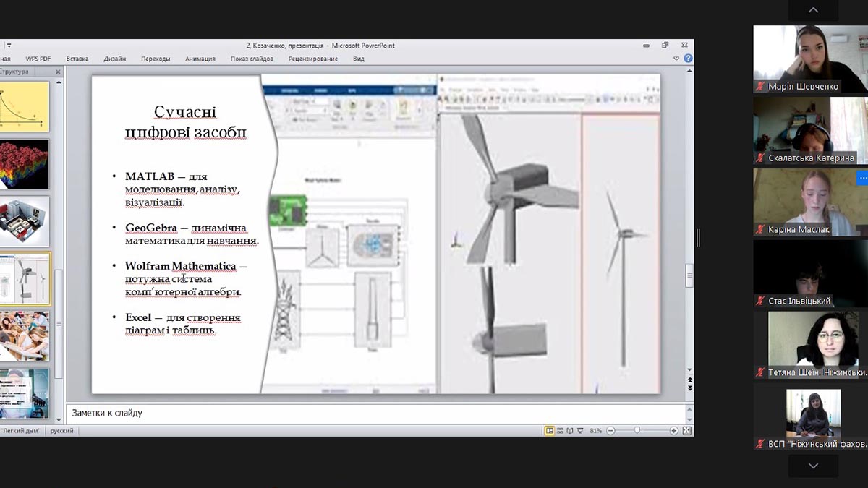Click the slide notes field

[376, 413]
